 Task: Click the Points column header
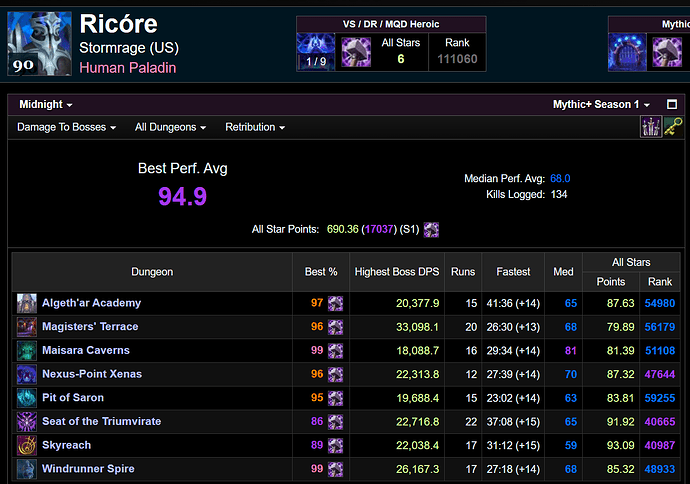click(x=611, y=282)
